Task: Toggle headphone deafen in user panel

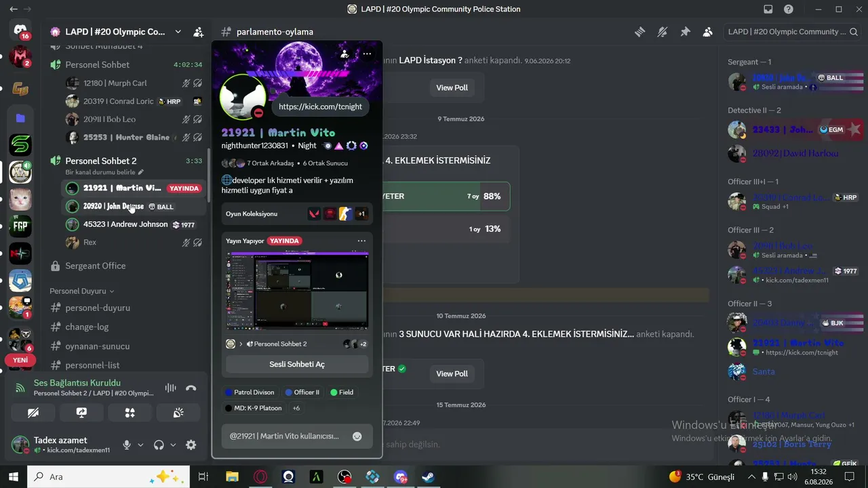Action: coord(159,445)
